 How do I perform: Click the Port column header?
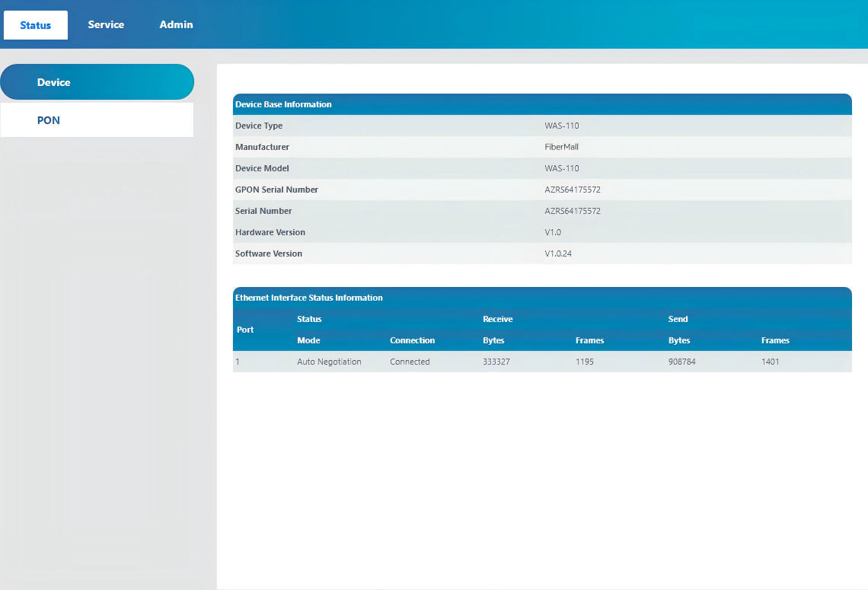pos(245,330)
